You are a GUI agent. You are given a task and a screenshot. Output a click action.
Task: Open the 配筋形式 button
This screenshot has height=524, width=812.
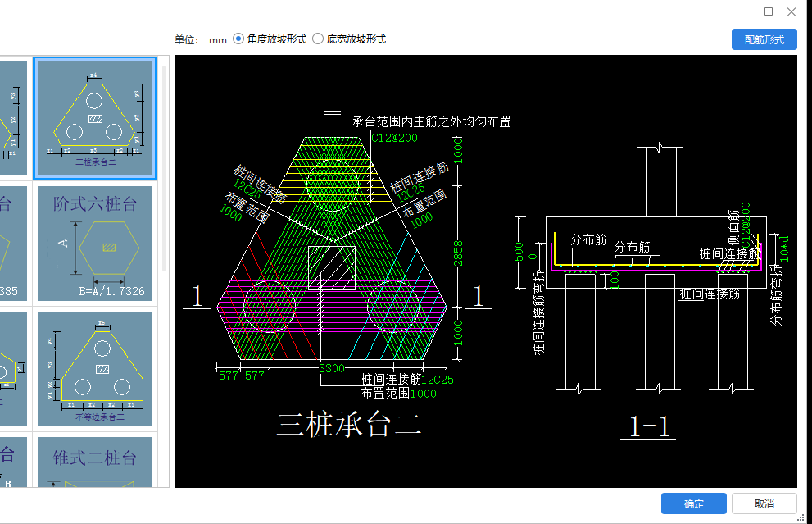click(x=764, y=40)
